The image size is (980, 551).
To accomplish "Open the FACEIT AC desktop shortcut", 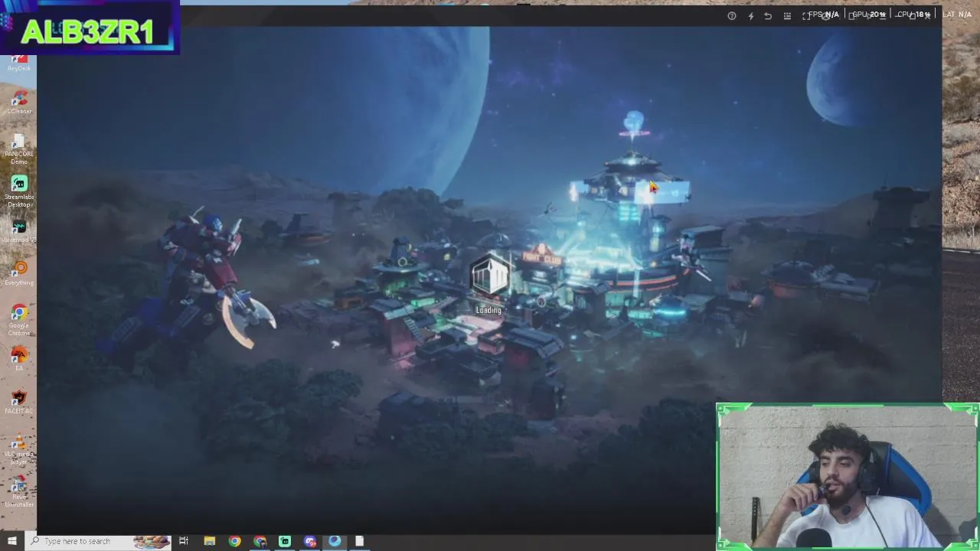I will (x=19, y=402).
